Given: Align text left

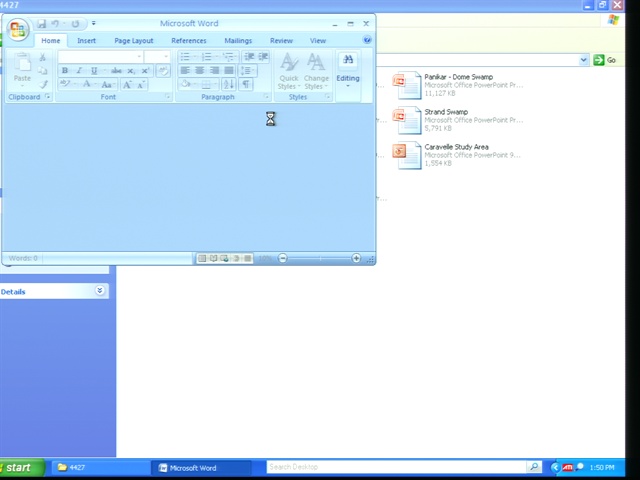Looking at the screenshot, I should 185,71.
